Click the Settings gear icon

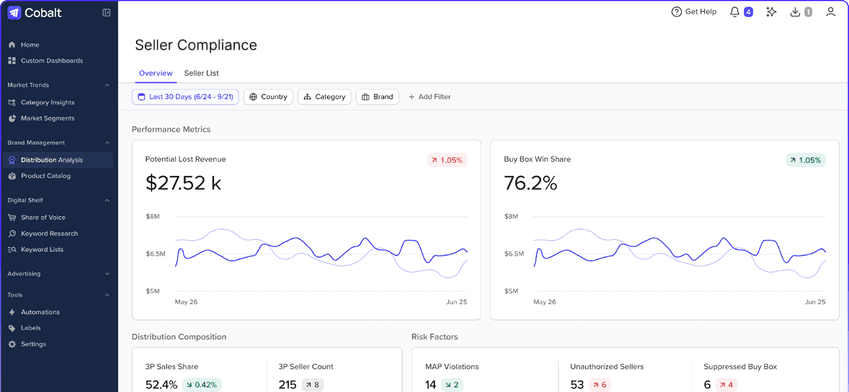point(12,344)
